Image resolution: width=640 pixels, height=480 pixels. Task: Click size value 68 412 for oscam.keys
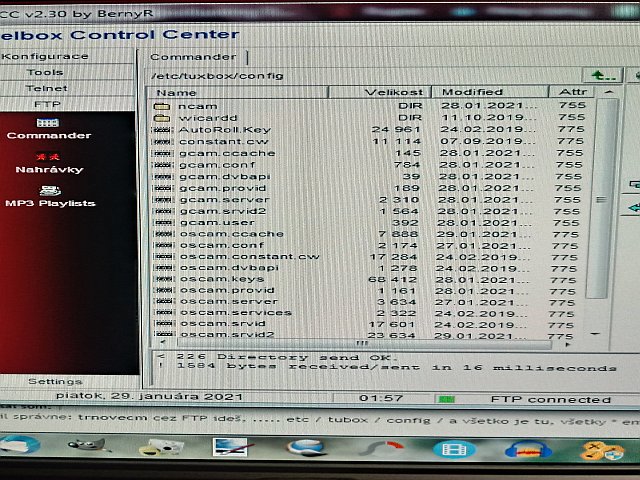pyautogui.click(x=392, y=280)
